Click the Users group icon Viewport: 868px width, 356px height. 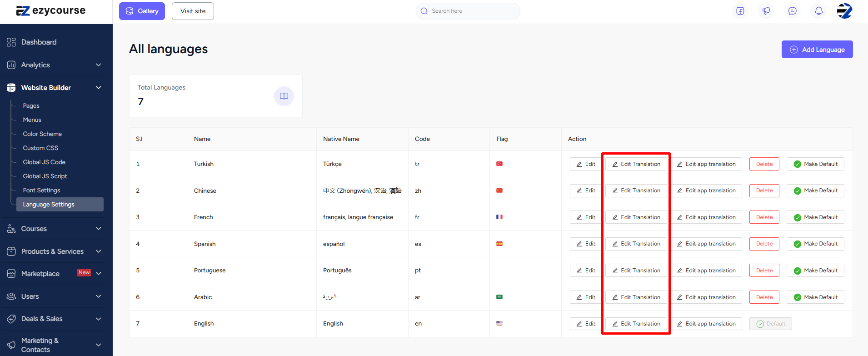(x=11, y=296)
